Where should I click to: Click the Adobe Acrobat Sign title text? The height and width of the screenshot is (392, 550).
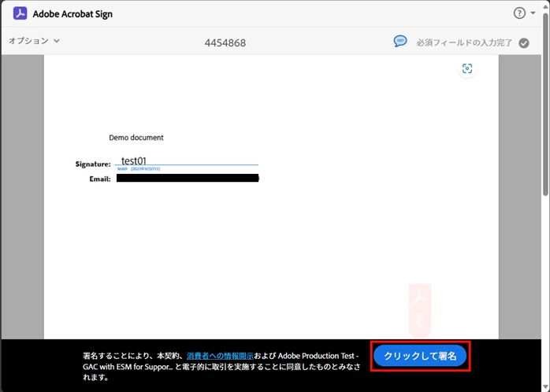pyautogui.click(x=72, y=14)
